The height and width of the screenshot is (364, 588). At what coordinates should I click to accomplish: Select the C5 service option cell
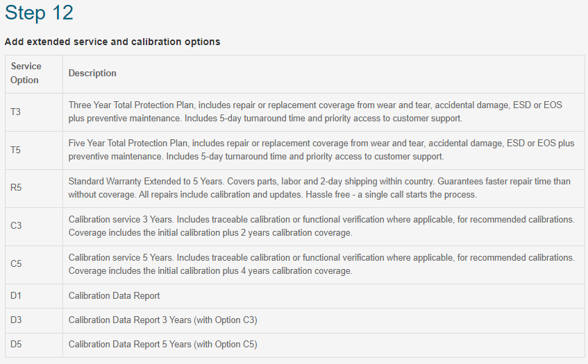point(34,264)
